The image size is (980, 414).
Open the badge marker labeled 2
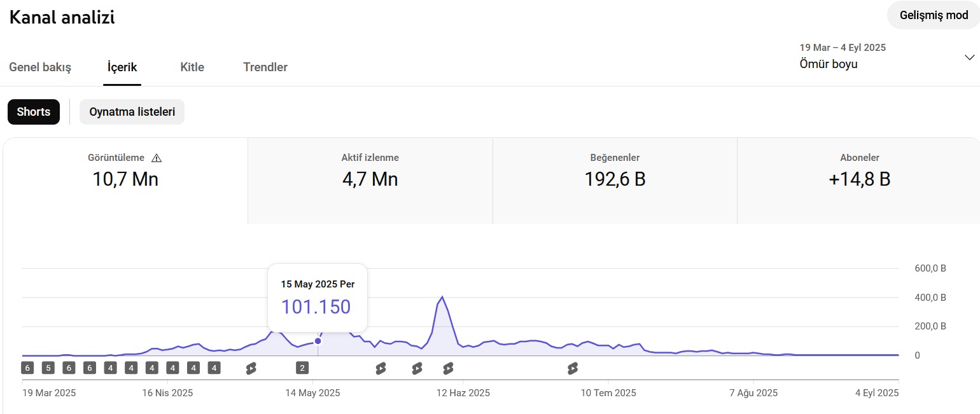click(x=302, y=368)
